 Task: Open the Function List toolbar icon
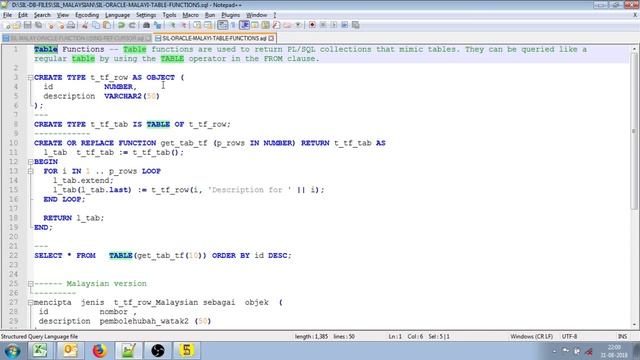pos(276,25)
